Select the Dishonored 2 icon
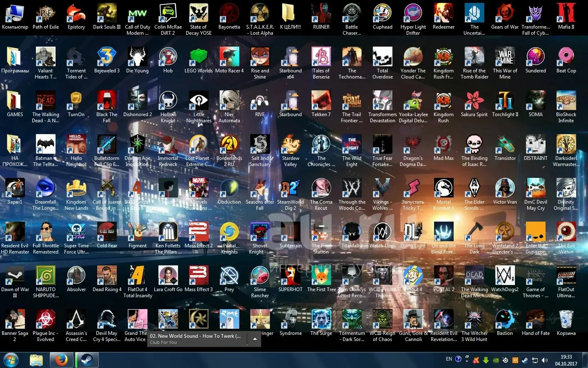 tap(138, 105)
